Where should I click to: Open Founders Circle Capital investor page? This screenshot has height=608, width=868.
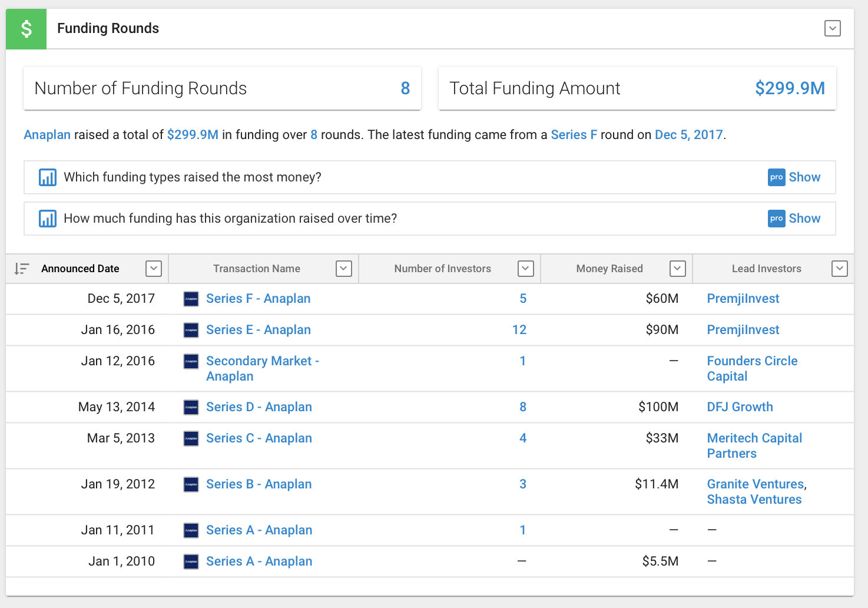pos(753,369)
